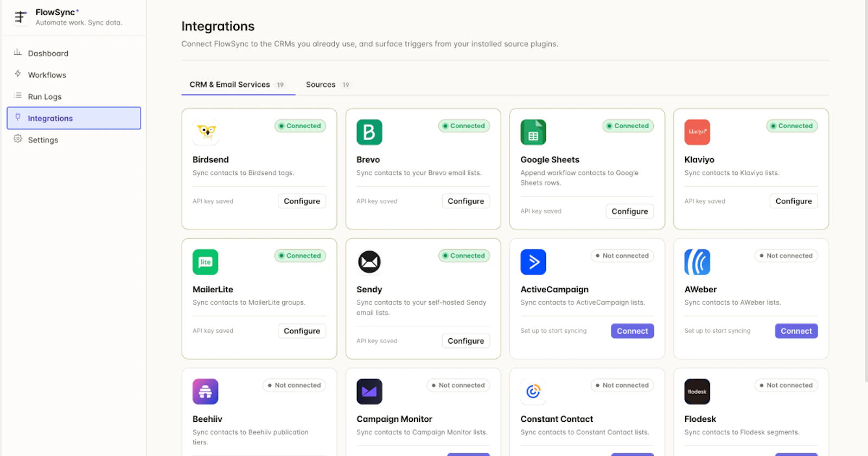Click Brevo's Connected status badge
This screenshot has height=456, width=868.
click(464, 126)
